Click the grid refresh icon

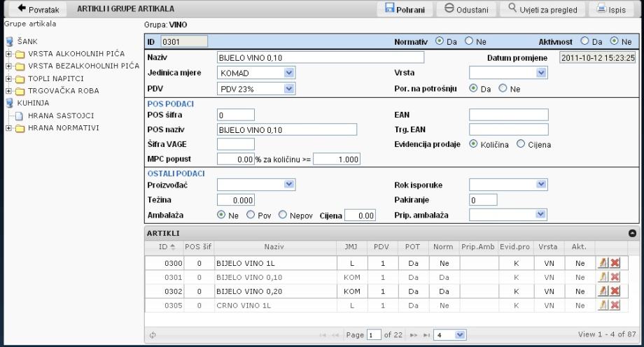pyautogui.click(x=152, y=335)
